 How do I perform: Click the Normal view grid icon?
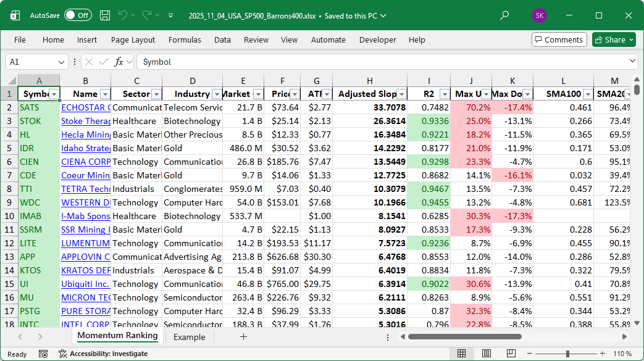tap(462, 354)
